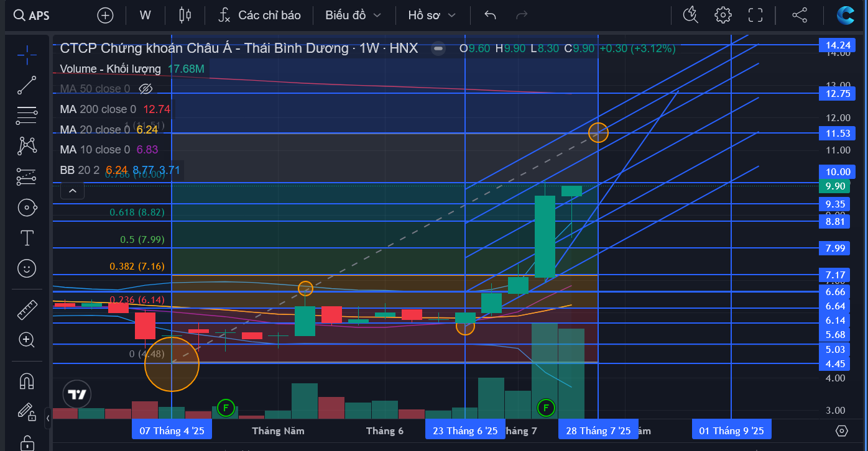The width and height of the screenshot is (868, 451).
Task: Click the 7.99 price level label
Action: click(x=834, y=248)
